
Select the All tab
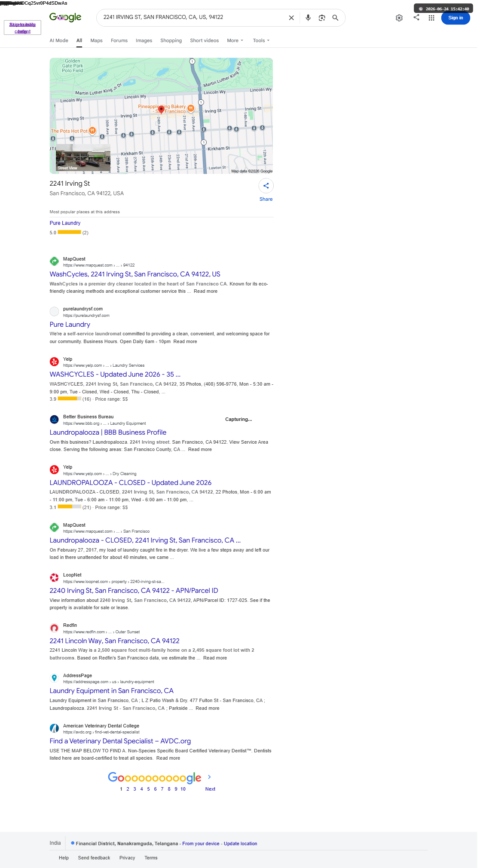(x=79, y=40)
